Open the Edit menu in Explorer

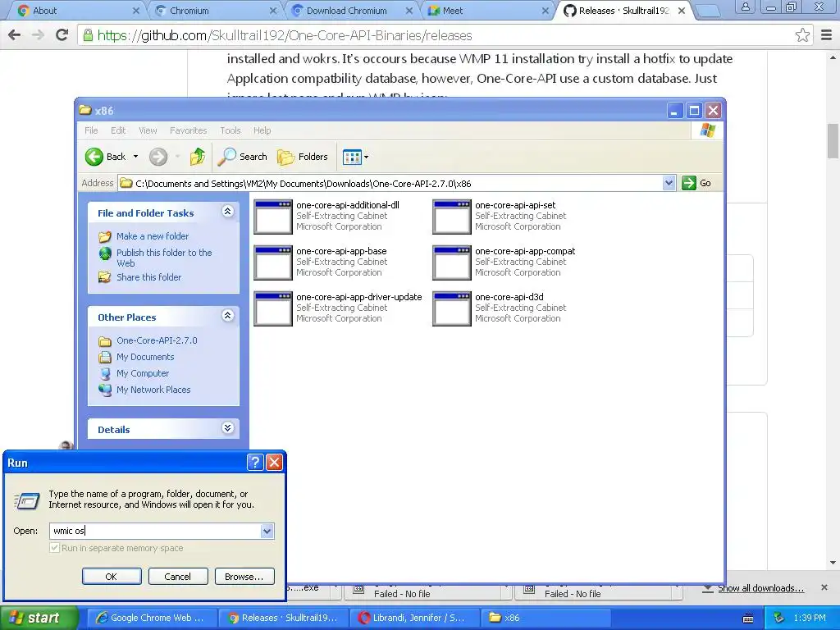pos(118,130)
